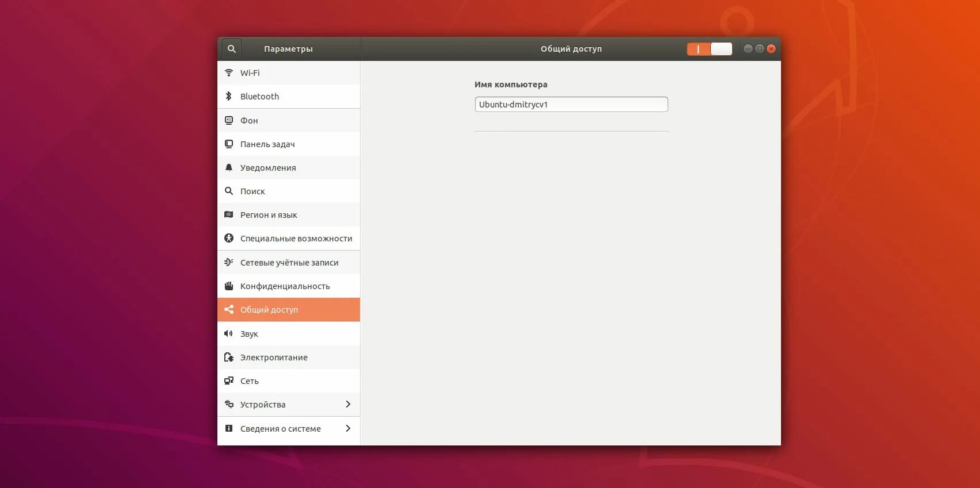Open the Wi-Fi settings panel

pyautogui.click(x=289, y=73)
